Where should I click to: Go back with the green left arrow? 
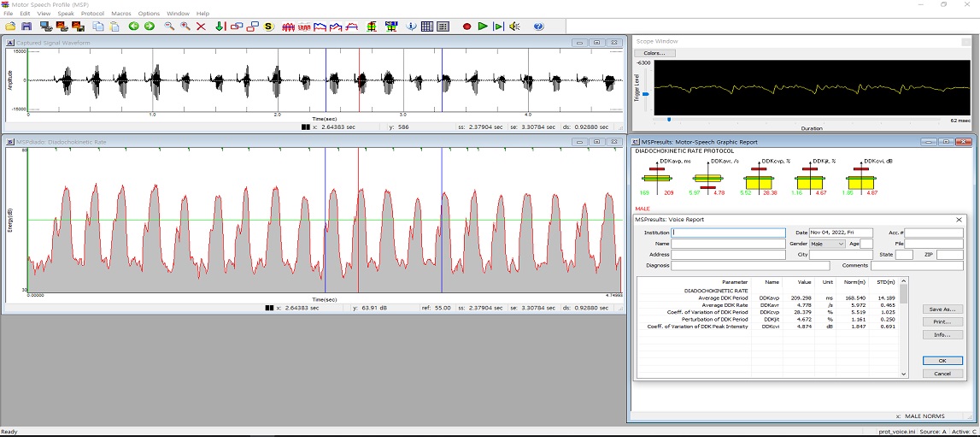(x=133, y=27)
